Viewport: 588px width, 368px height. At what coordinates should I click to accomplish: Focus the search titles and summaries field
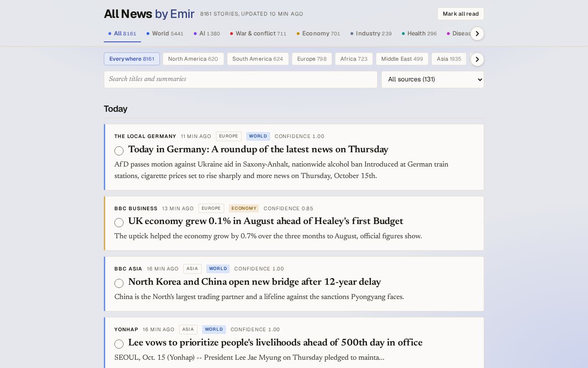(240, 80)
